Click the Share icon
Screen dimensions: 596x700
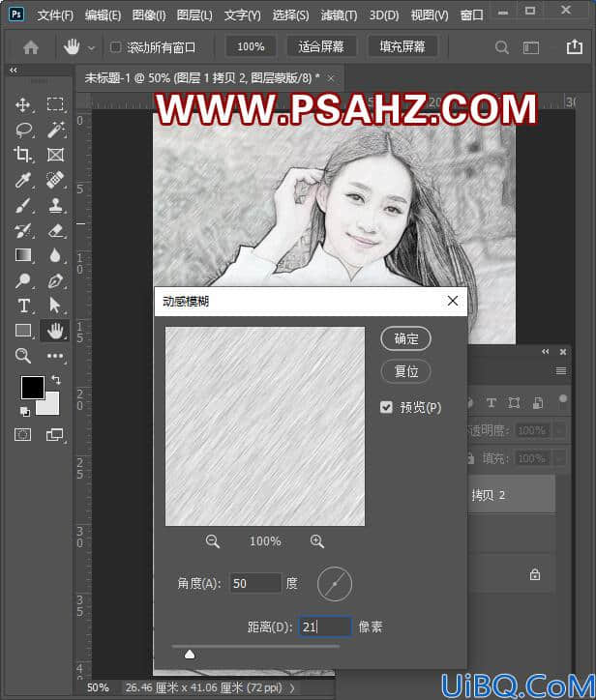coord(574,46)
